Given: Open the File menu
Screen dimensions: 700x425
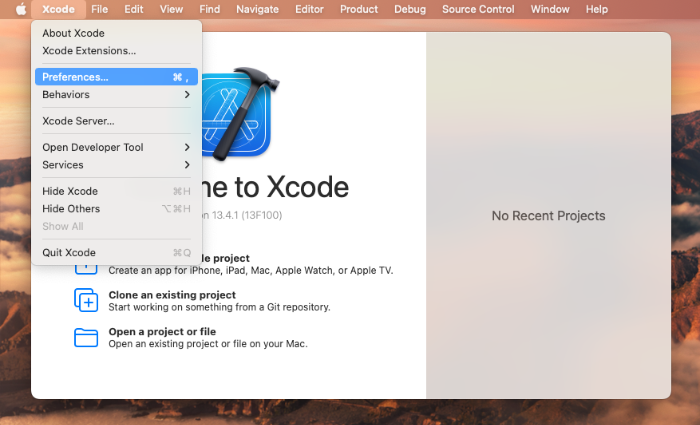Looking at the screenshot, I should (99, 9).
